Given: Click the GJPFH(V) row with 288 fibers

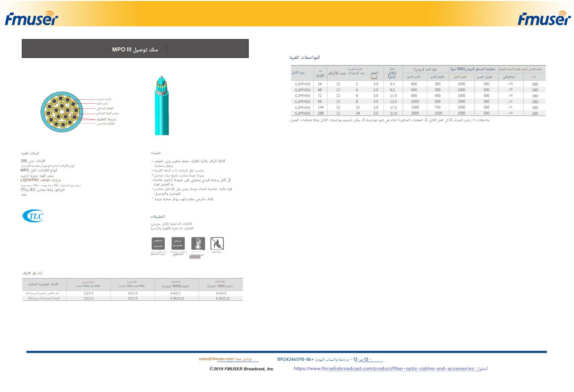Looking at the screenshot, I should [418, 113].
